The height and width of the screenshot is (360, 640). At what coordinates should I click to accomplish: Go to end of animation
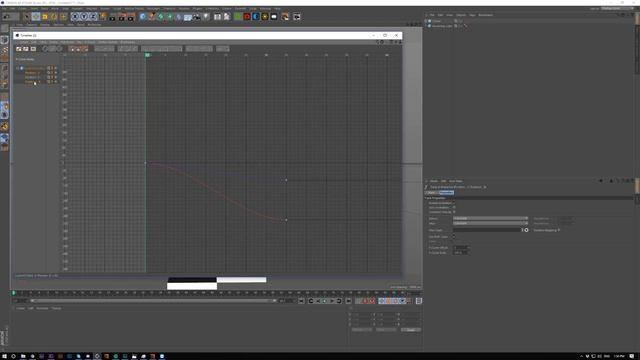(x=348, y=301)
